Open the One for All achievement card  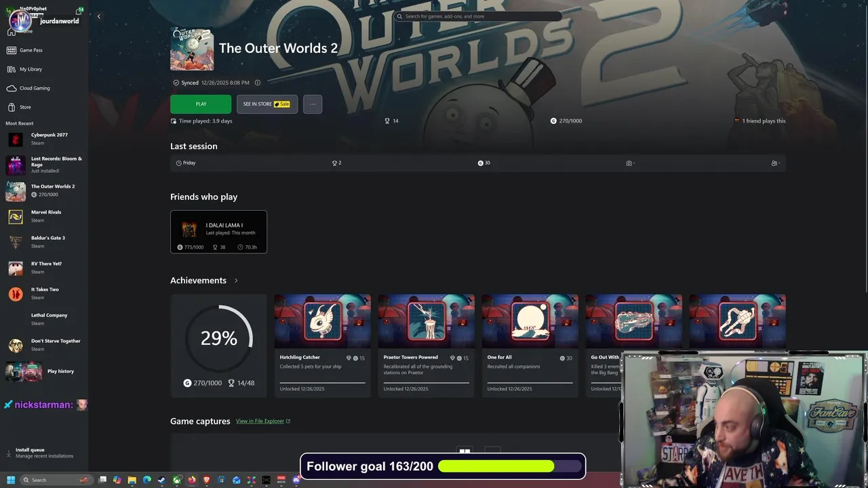[530, 346]
